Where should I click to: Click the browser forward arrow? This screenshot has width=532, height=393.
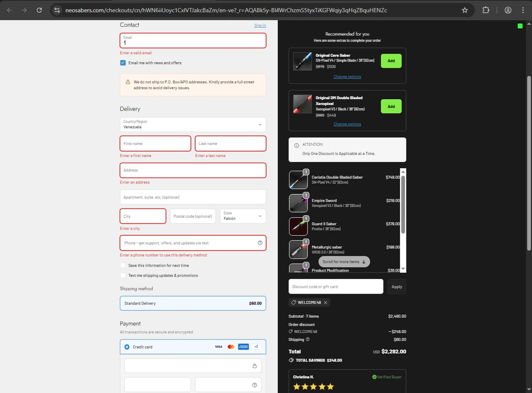point(24,10)
